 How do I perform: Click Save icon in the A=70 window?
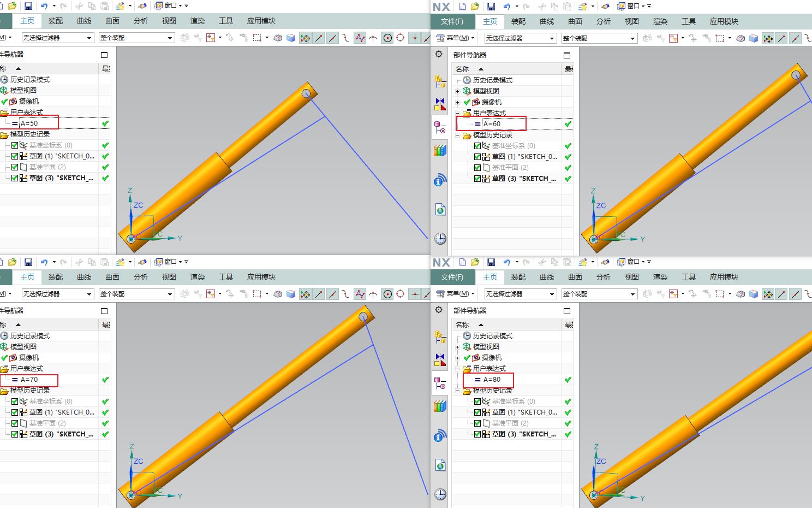coord(28,262)
